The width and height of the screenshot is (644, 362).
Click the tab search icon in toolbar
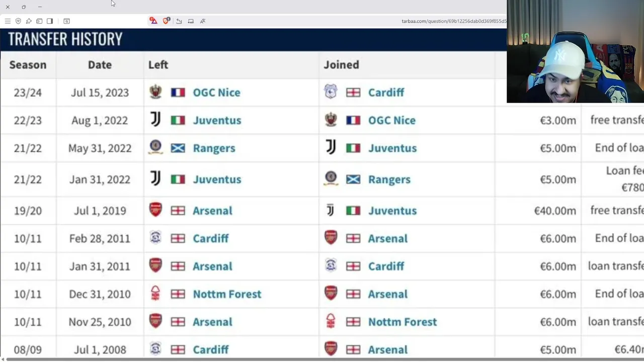point(66,21)
